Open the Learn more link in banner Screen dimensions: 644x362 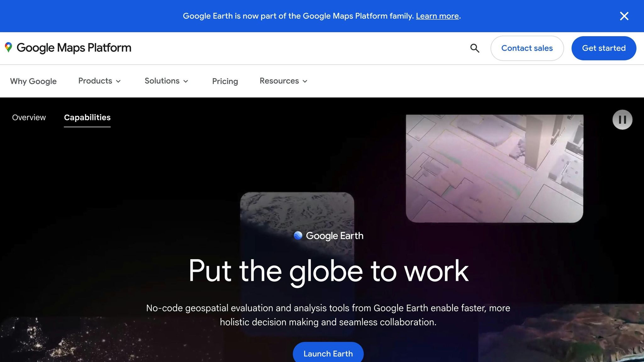(x=437, y=16)
